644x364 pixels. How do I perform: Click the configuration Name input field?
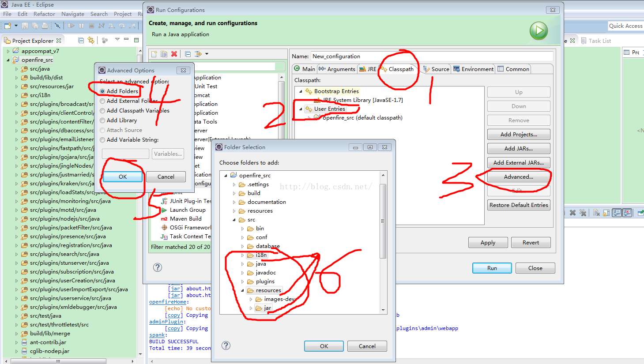(432, 56)
